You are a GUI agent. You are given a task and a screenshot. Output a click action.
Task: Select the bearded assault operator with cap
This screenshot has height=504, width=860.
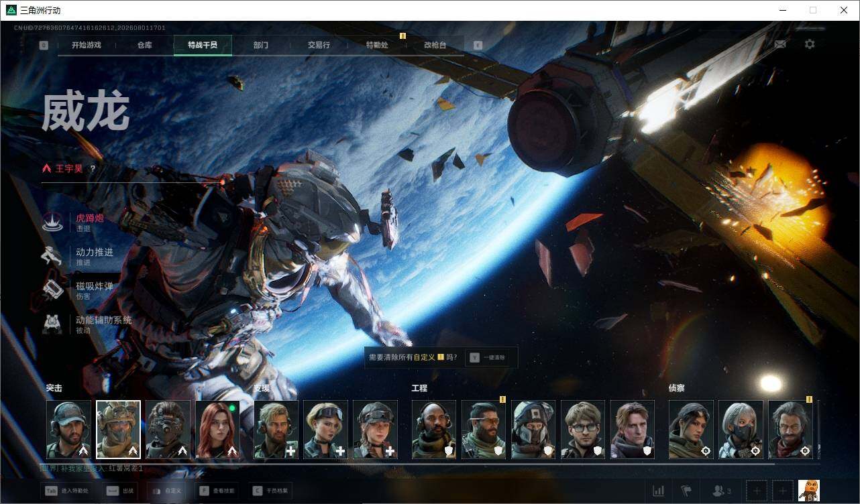(x=69, y=430)
